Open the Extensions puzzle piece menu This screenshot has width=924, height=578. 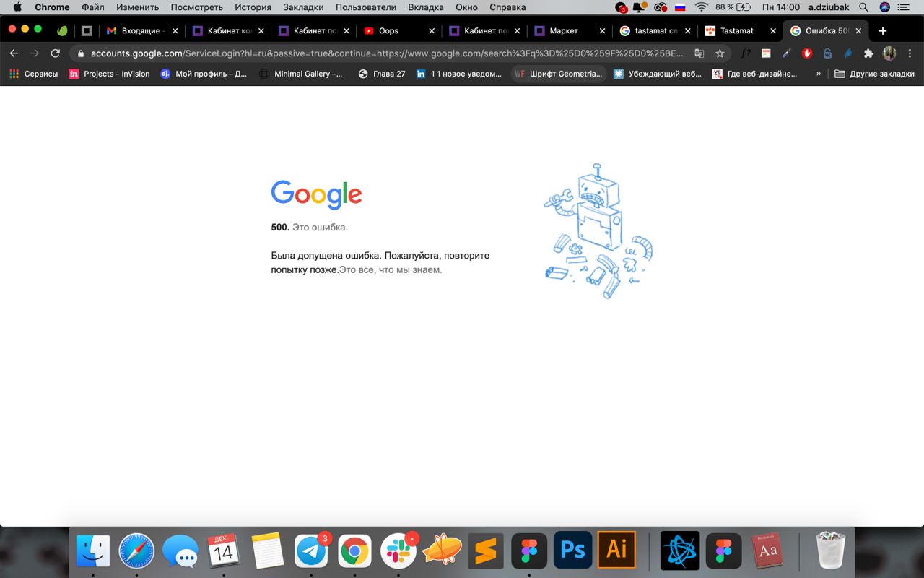coord(868,53)
